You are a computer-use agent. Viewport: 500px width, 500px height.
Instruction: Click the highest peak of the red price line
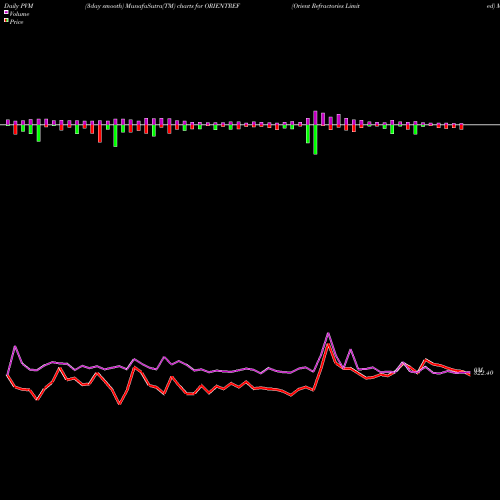coord(328,344)
